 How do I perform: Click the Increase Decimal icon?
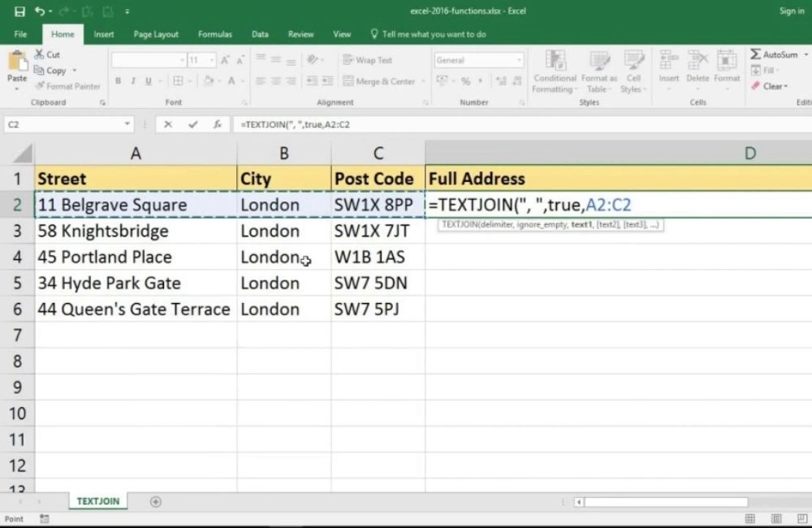click(501, 81)
